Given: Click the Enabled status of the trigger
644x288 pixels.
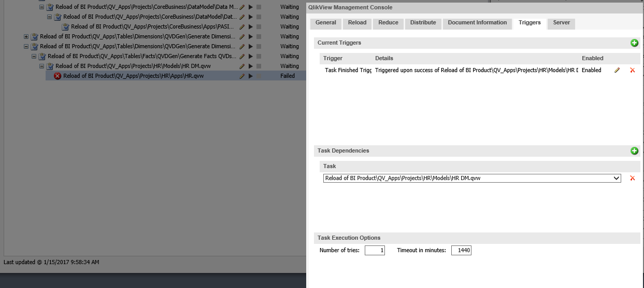Looking at the screenshot, I should [592, 70].
